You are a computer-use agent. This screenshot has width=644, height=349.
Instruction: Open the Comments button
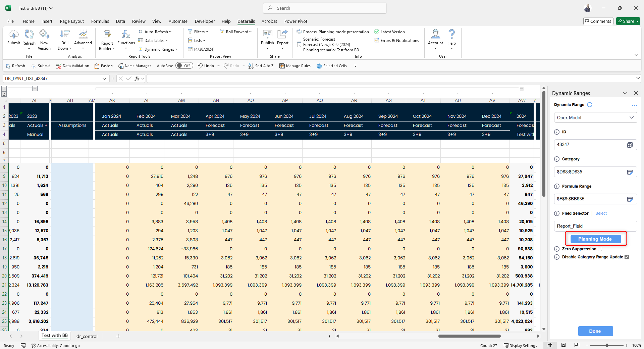click(x=598, y=21)
